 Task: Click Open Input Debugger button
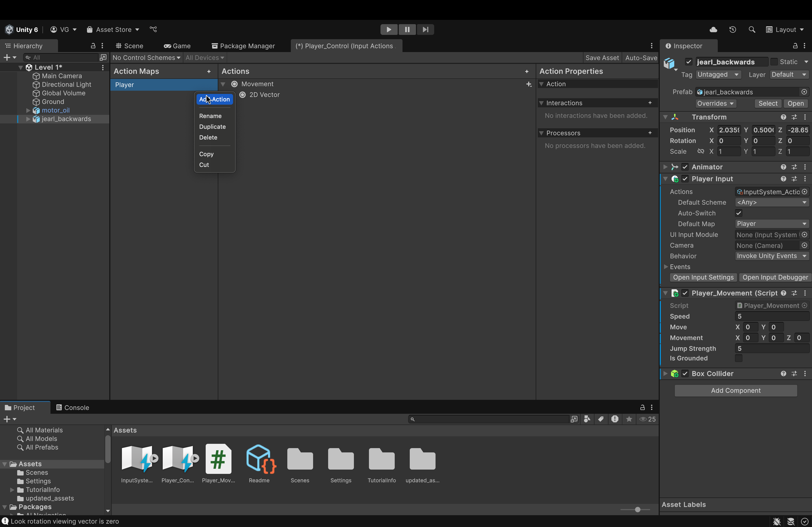tap(775, 277)
